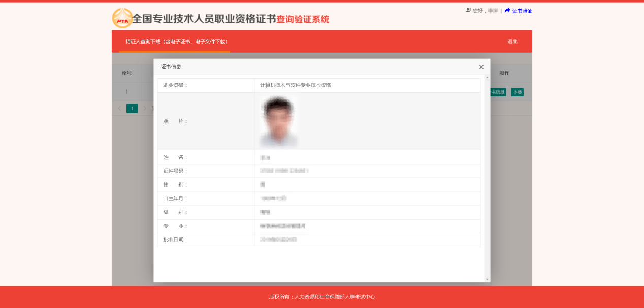Click the 批准日期 field in the dialog
Screen dimensions: 644x308
277,239
